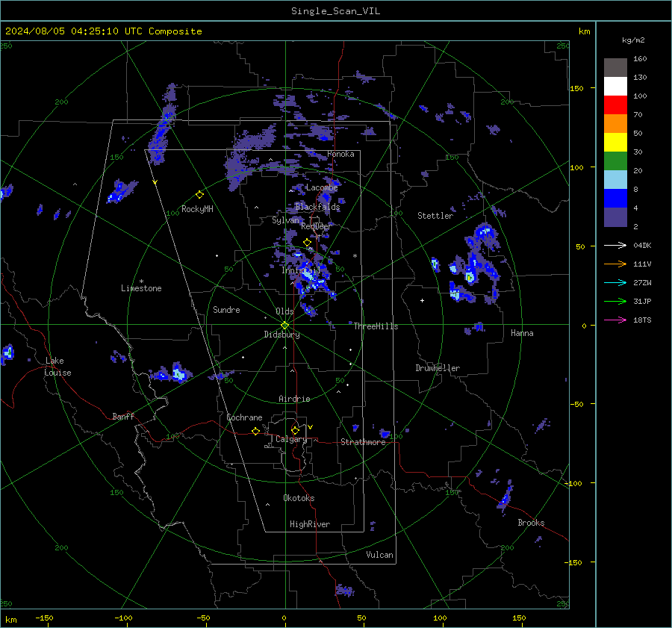The height and width of the screenshot is (628, 672).
Task: Click the cyan 27ZW arrow icon
Action: point(615,282)
